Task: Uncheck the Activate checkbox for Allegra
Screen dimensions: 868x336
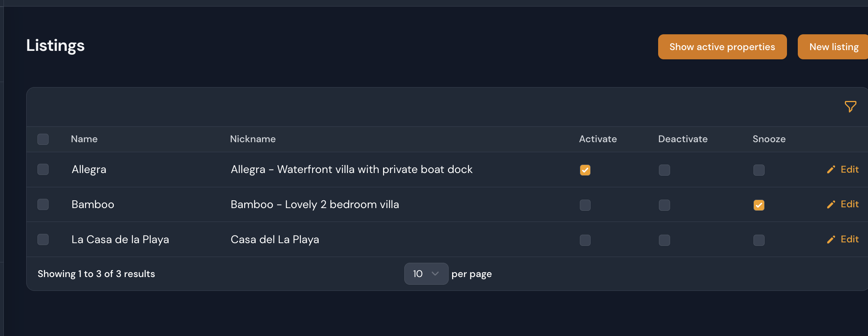Action: 585,170
